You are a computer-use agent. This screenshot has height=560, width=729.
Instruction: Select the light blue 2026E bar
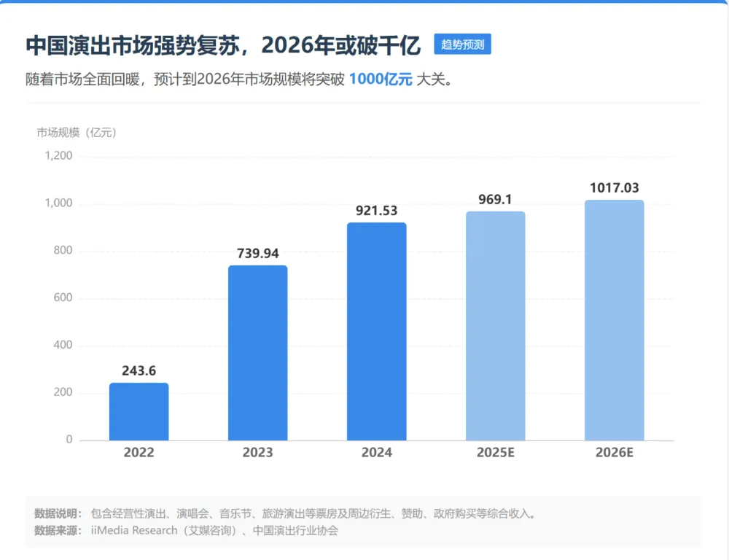click(614, 320)
